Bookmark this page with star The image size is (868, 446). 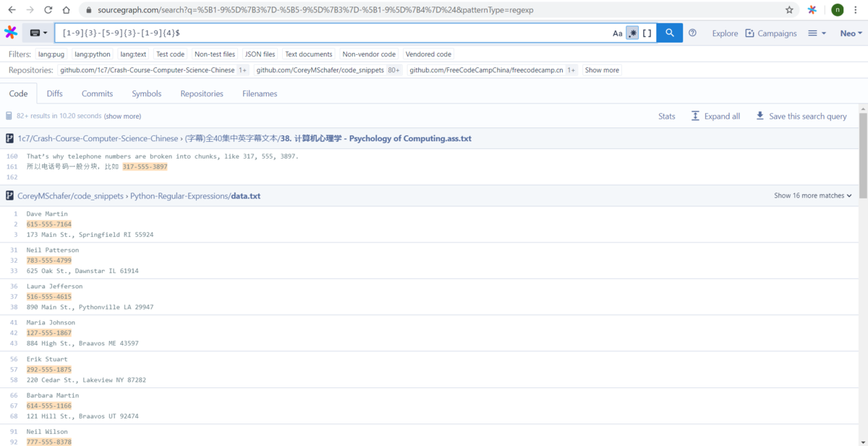click(789, 10)
